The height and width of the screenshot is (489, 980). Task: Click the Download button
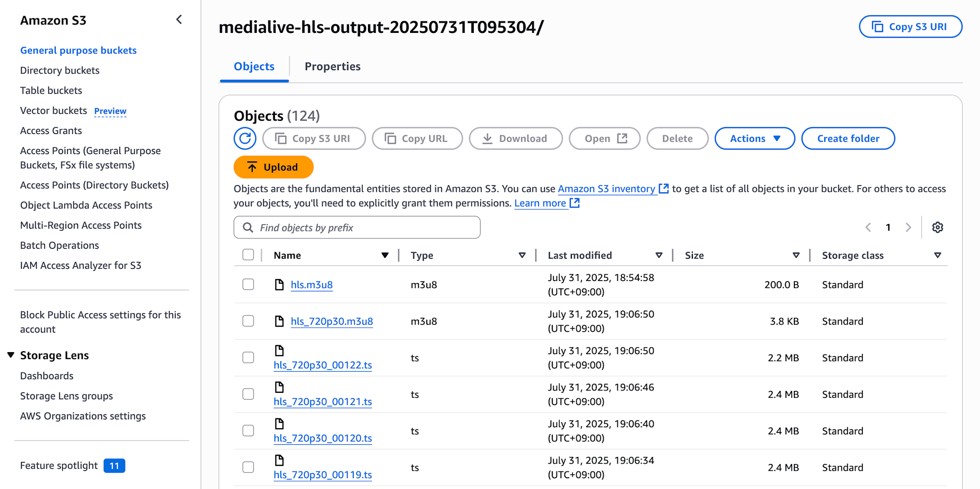point(515,138)
